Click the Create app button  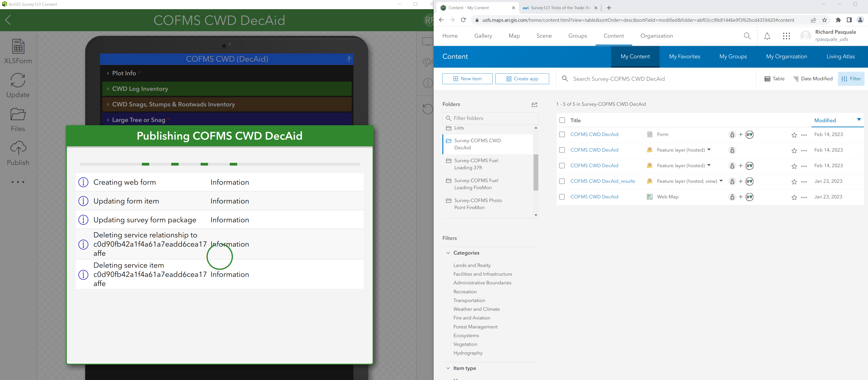pyautogui.click(x=522, y=79)
